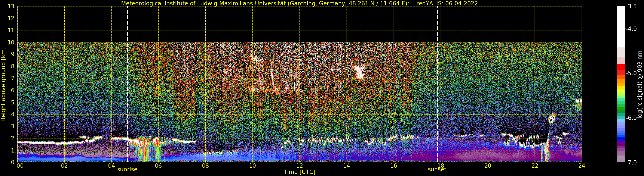Click time tick label '02'

click(x=64, y=166)
